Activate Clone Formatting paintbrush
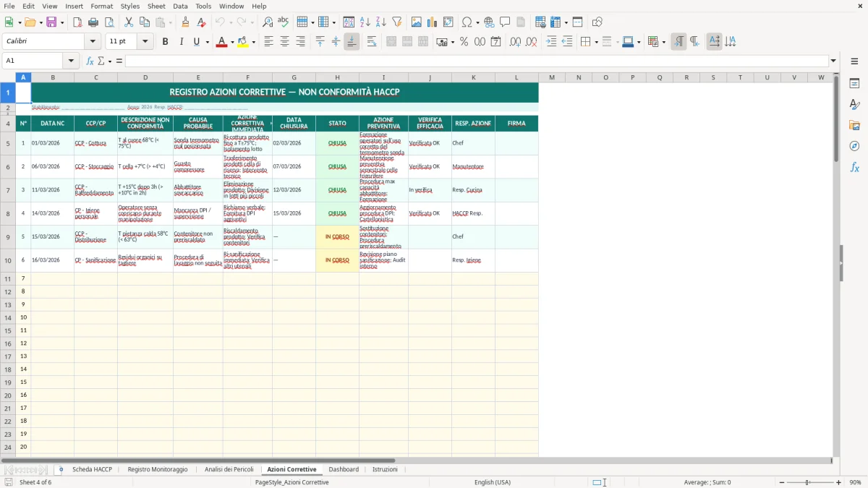The image size is (868, 488). coord(185,22)
